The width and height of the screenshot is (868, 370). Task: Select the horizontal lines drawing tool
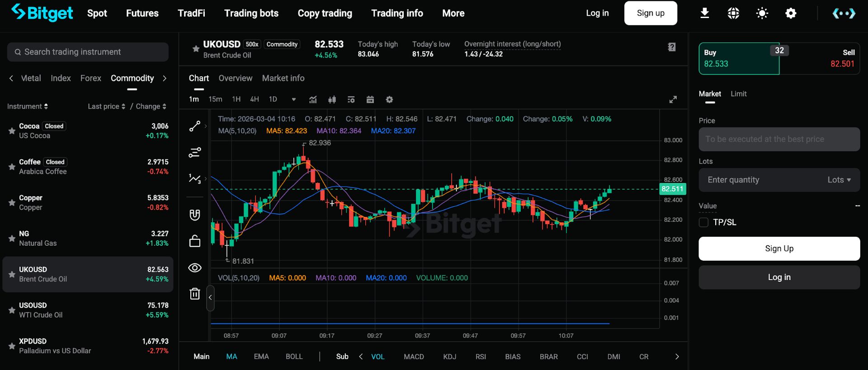(194, 153)
